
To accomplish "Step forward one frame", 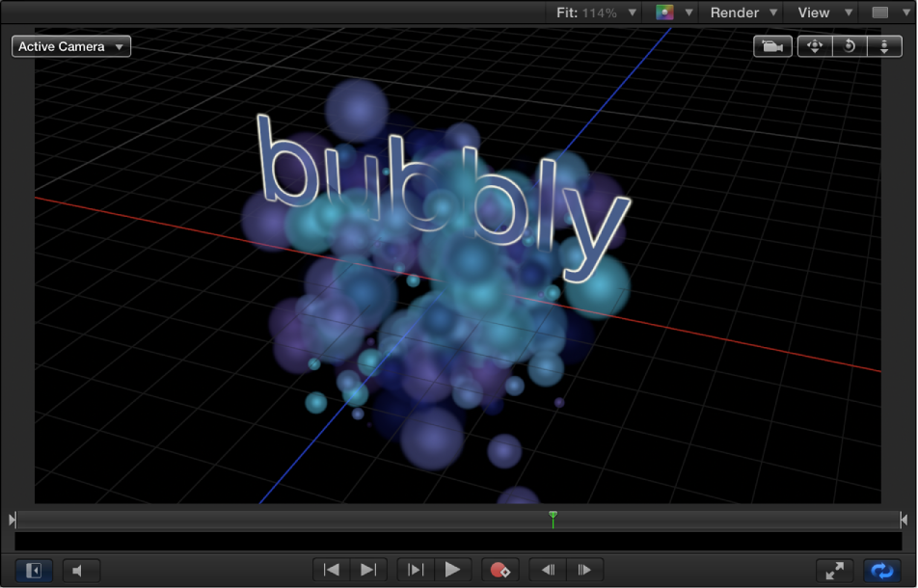I will click(584, 570).
